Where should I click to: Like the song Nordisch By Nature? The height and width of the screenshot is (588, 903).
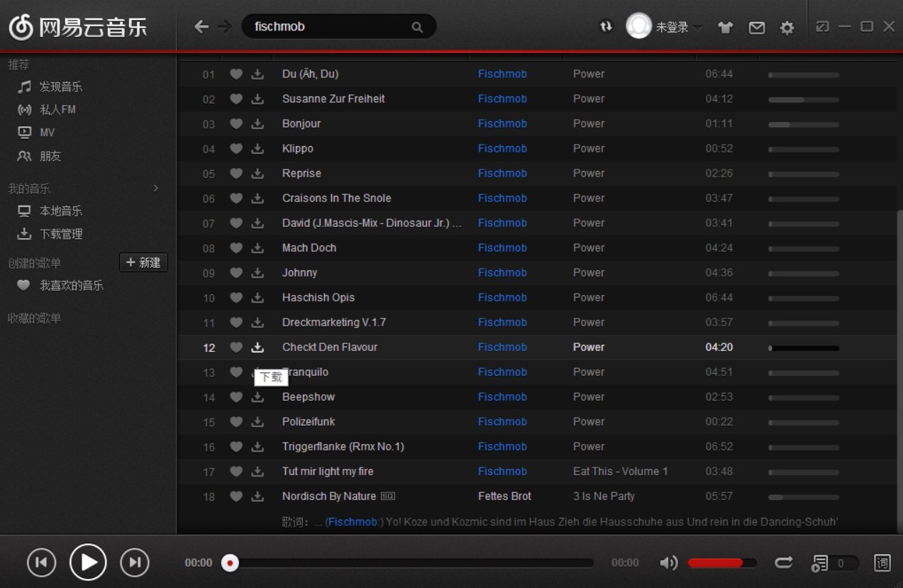click(236, 496)
